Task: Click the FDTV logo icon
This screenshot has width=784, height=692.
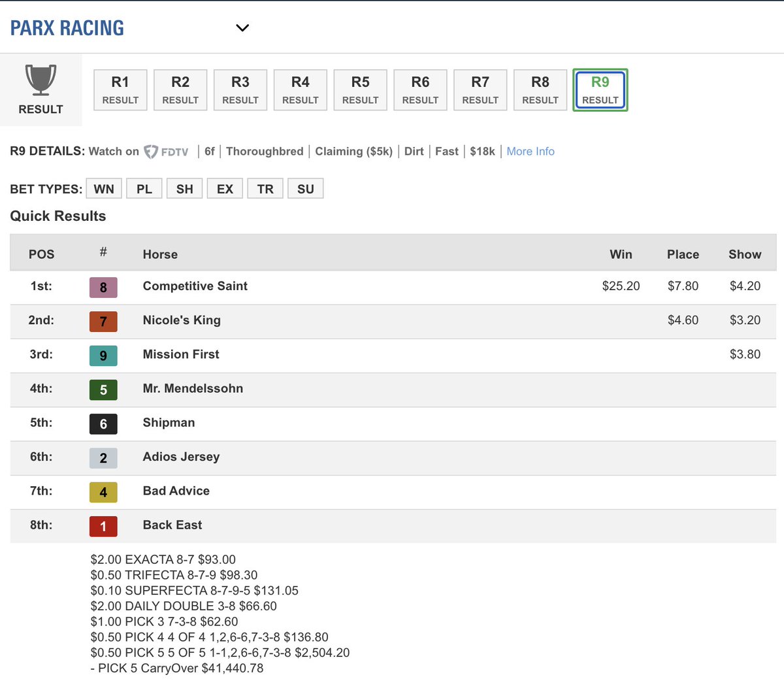Action: (166, 152)
